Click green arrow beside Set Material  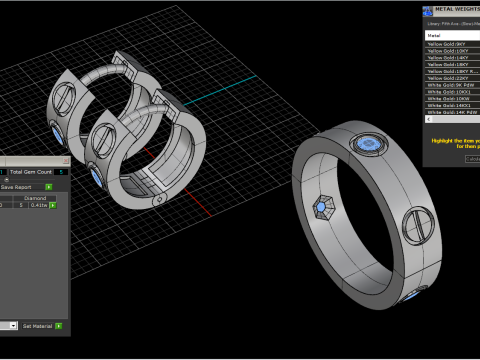click(x=59, y=326)
